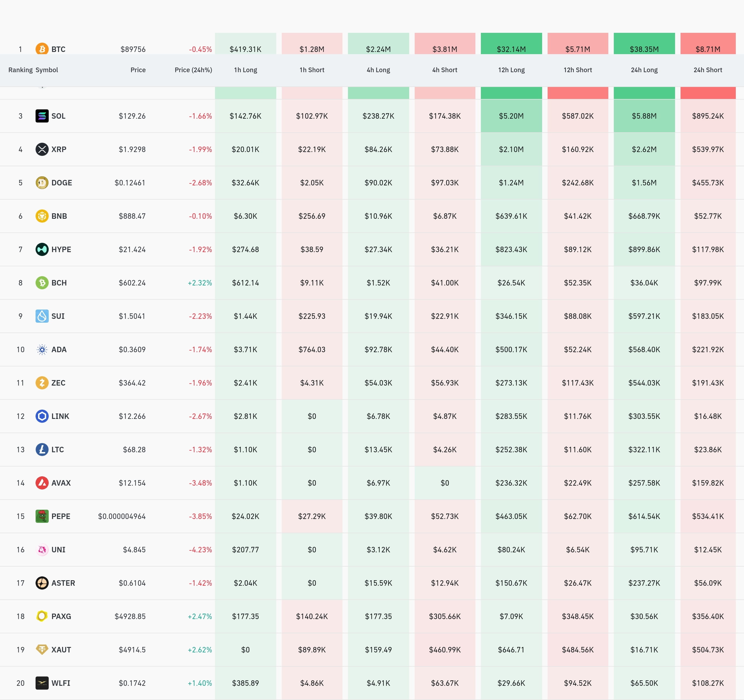
Task: Click the 12h Long column header
Action: pyautogui.click(x=511, y=70)
